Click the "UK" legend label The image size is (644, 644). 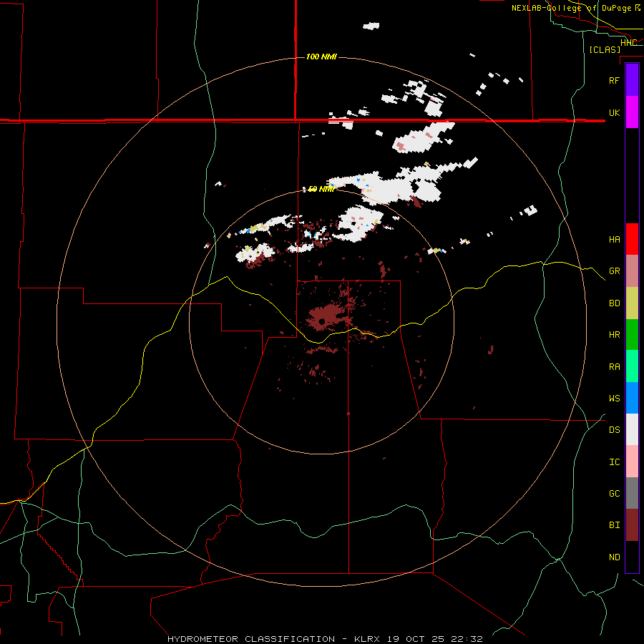614,112
